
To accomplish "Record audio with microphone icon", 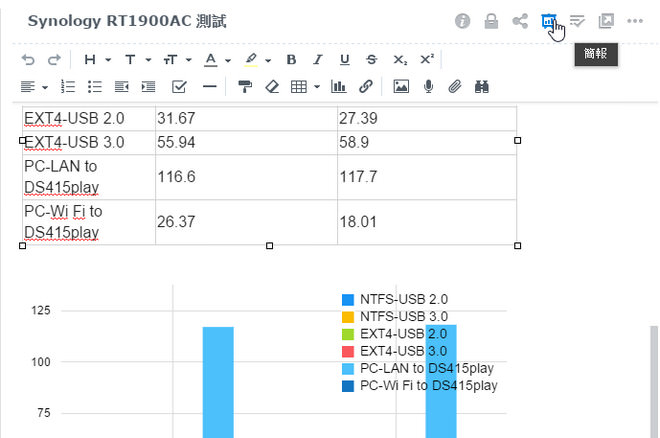I will tap(428, 87).
